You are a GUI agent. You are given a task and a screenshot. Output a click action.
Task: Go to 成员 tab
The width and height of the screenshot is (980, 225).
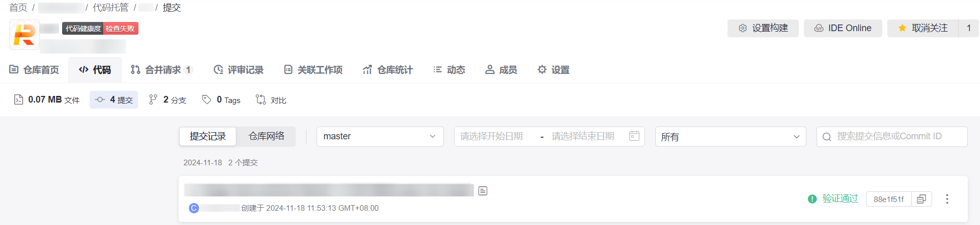click(x=501, y=70)
